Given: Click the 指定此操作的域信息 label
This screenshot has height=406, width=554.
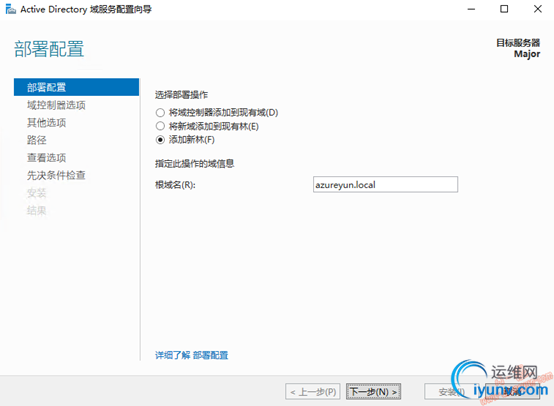Looking at the screenshot, I should click(195, 164).
